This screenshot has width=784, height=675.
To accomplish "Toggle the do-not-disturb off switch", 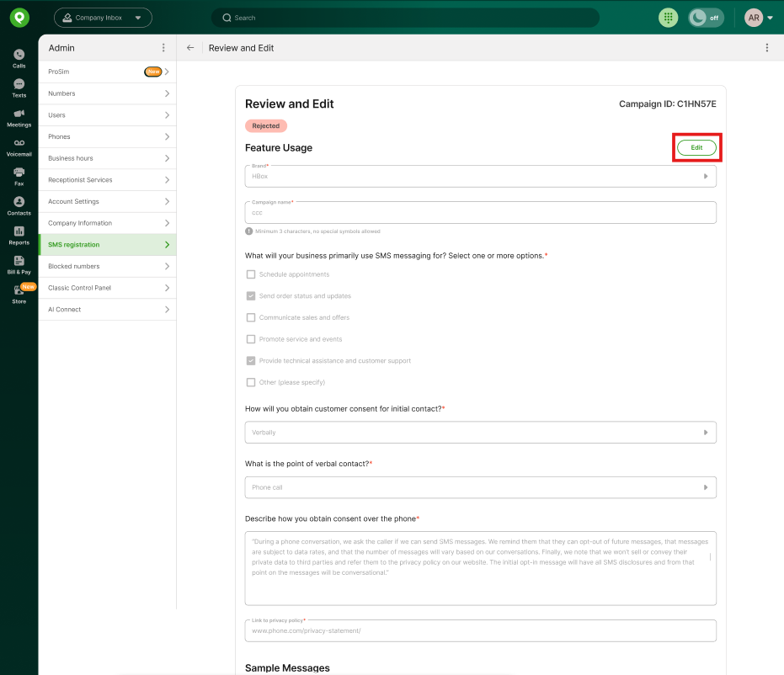I will (706, 18).
